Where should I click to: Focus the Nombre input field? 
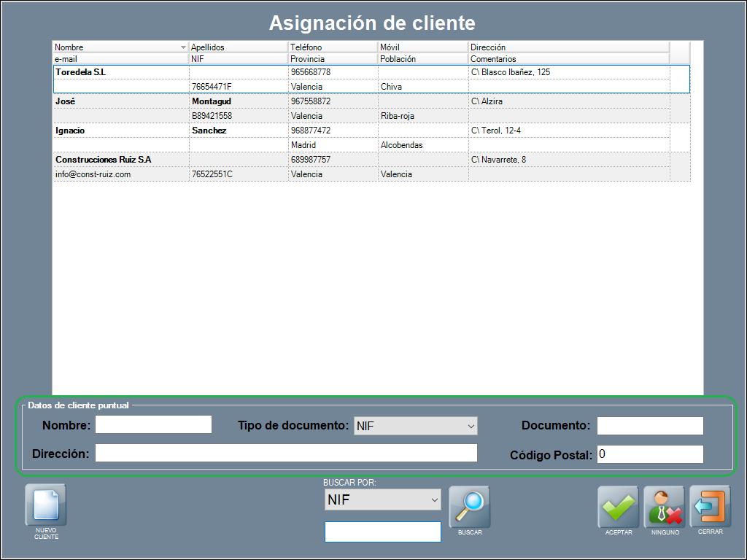pos(153,425)
